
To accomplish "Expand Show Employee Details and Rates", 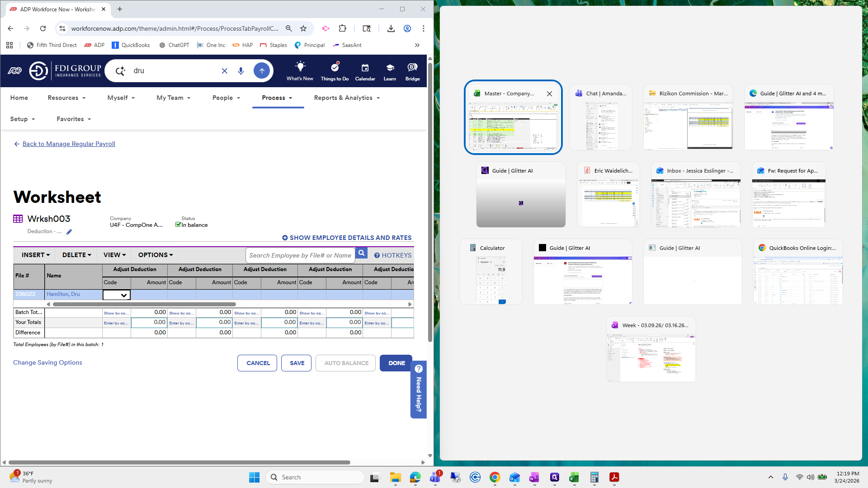I will [347, 238].
